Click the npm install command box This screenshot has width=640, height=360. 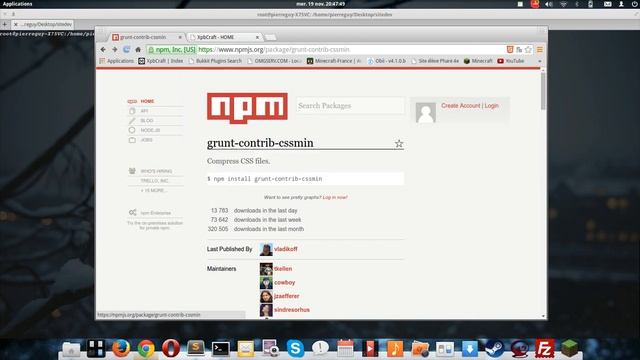coord(305,179)
